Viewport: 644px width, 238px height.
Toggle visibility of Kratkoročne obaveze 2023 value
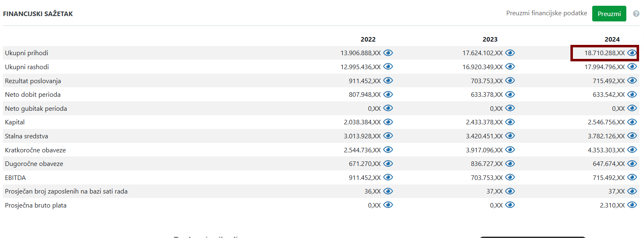pyautogui.click(x=510, y=150)
